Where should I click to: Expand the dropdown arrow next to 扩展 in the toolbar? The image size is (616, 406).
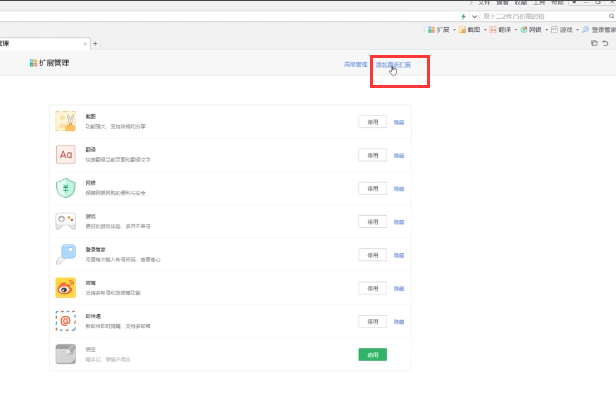(455, 30)
